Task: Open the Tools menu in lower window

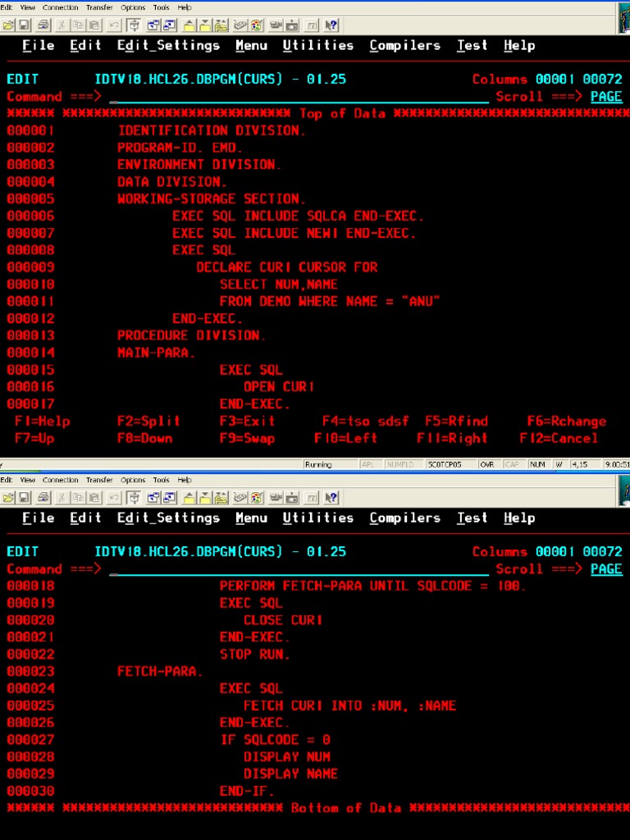Action: coord(161,480)
